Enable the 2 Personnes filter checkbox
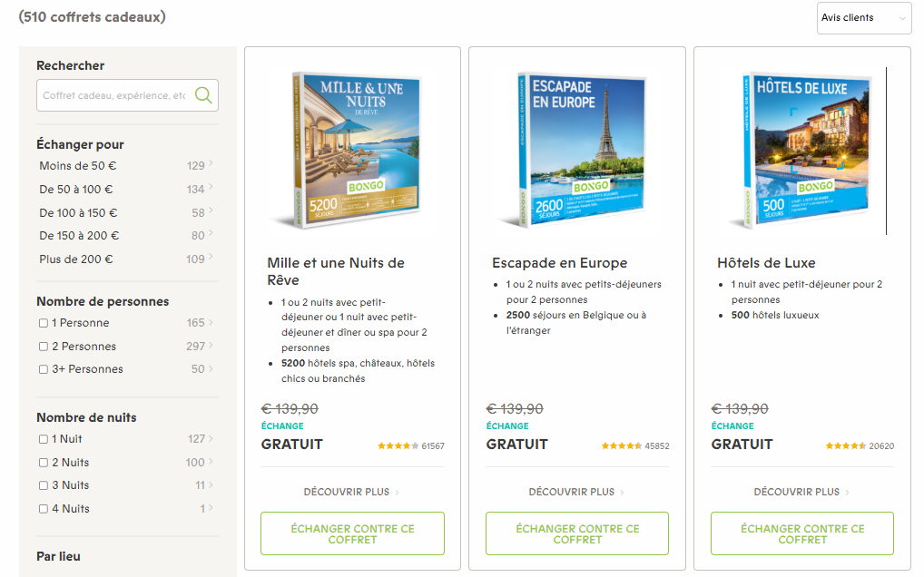The image size is (924, 577). click(x=44, y=347)
